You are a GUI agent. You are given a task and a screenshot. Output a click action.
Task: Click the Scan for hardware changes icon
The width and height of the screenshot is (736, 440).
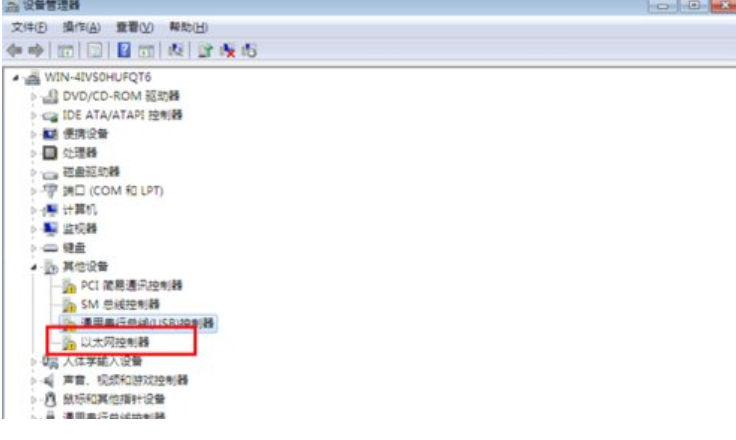coord(176,50)
